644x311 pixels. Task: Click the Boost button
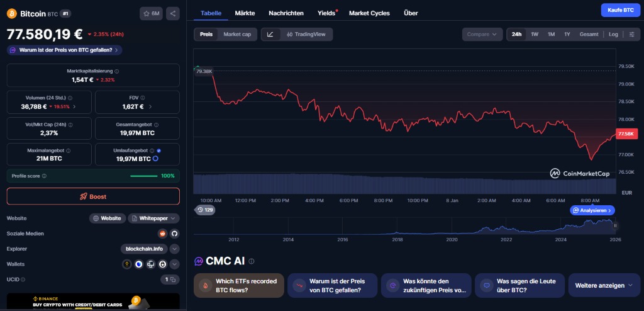(x=93, y=196)
